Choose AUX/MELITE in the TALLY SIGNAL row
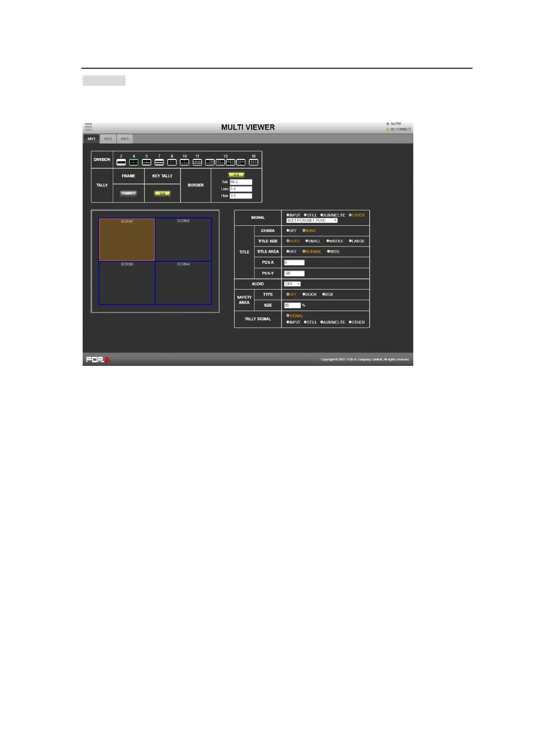 (333, 322)
